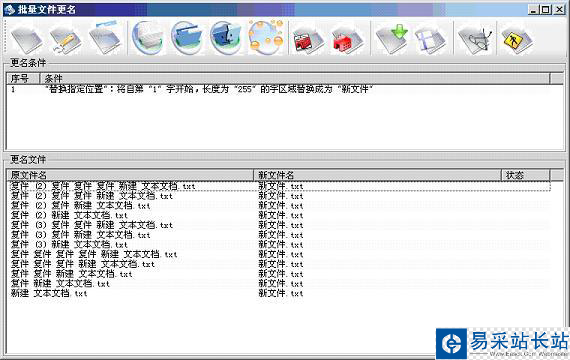Select rename condition row number 1

pos(13,89)
